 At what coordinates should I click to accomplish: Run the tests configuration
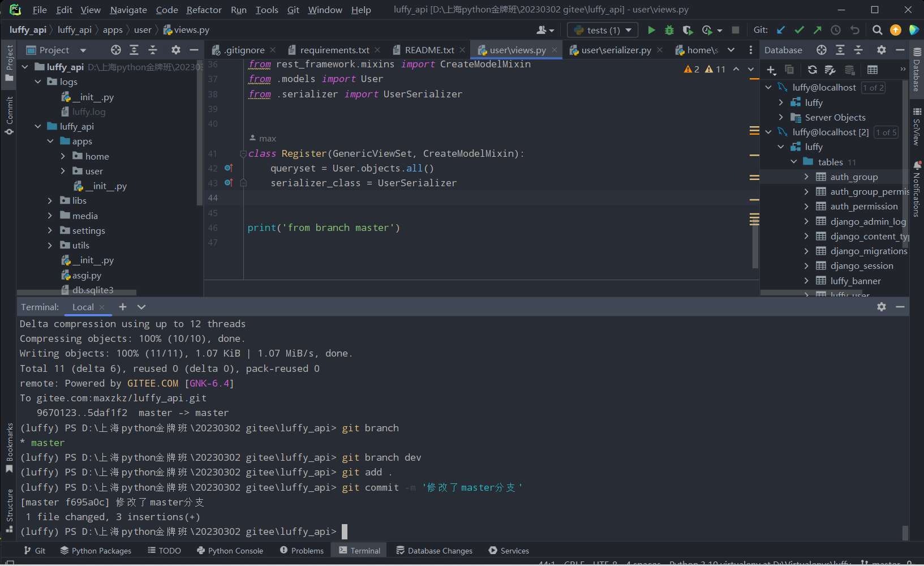click(x=651, y=30)
